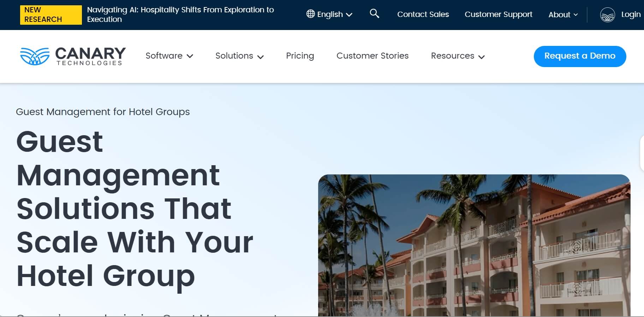Click the Guest Management Solutions heading

(135, 208)
